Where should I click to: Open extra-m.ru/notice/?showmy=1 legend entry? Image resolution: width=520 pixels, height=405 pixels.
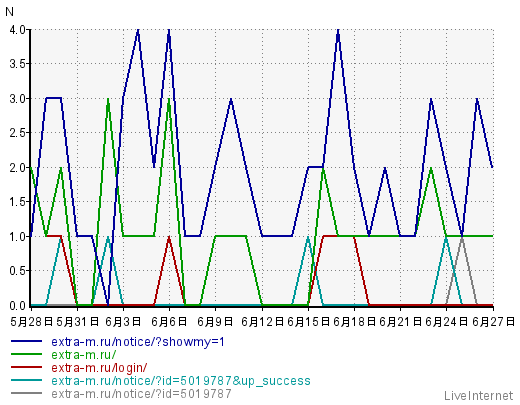138,342
